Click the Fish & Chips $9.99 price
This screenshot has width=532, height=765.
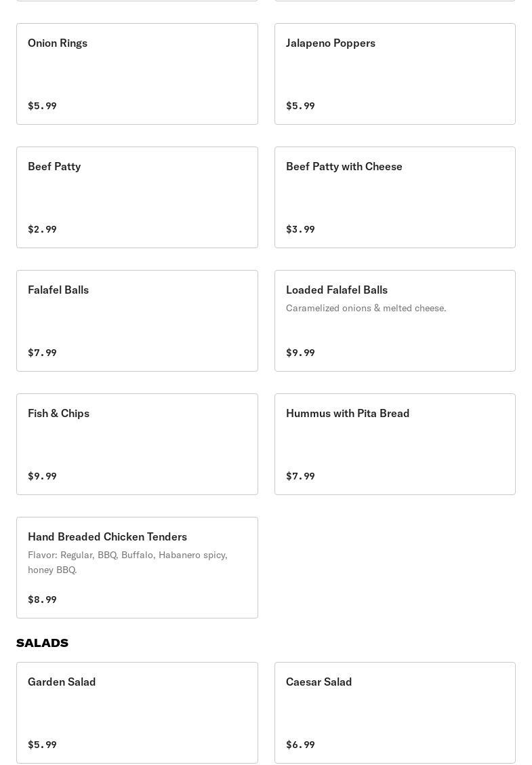coord(42,476)
